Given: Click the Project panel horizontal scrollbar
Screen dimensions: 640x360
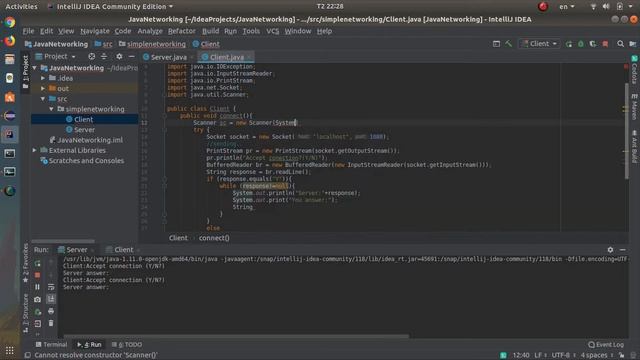Looking at the screenshot, I should [x=63, y=242].
